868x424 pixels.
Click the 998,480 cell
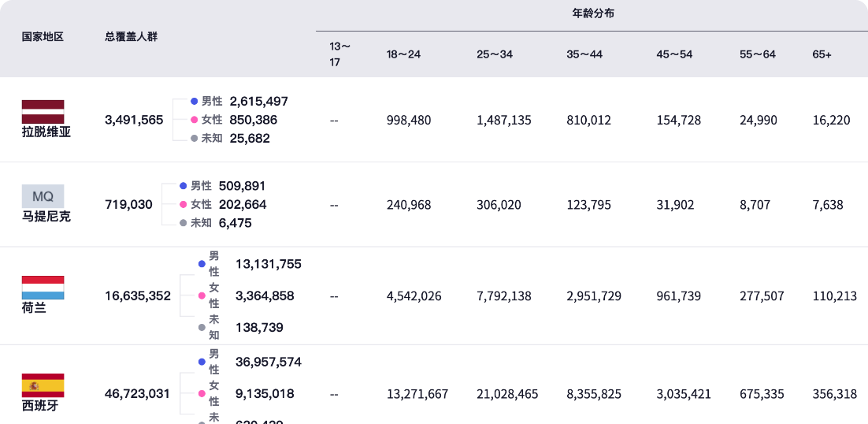(409, 120)
